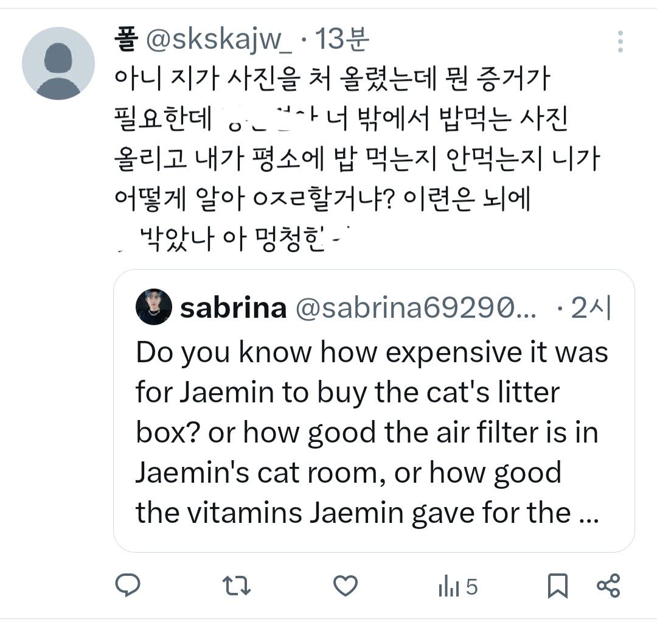
Task: Click the @sabrina69290 handle
Action: pos(415,309)
